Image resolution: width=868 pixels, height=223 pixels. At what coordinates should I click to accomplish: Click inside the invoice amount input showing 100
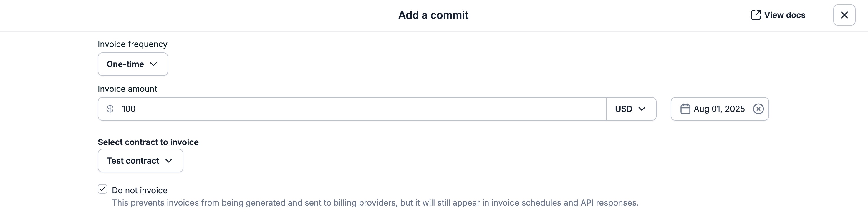pyautogui.click(x=236, y=109)
